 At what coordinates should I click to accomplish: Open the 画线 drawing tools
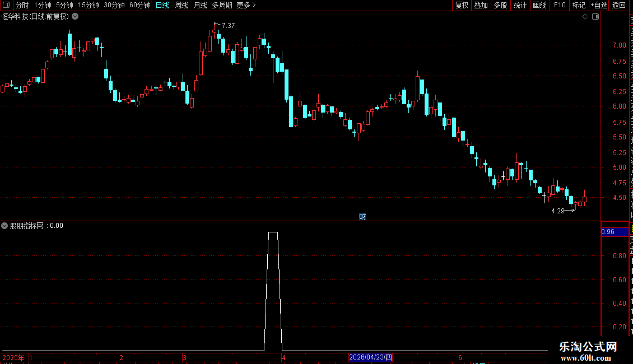tap(540, 5)
